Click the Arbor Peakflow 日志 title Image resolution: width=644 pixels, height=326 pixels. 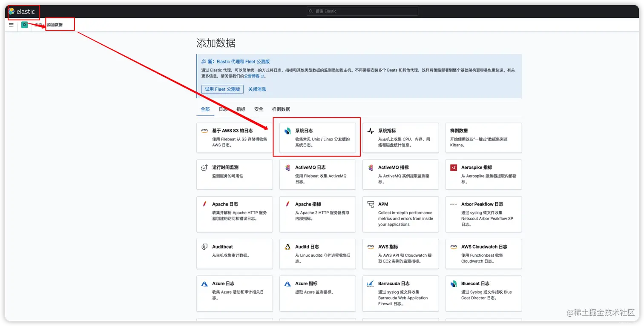pos(482,204)
